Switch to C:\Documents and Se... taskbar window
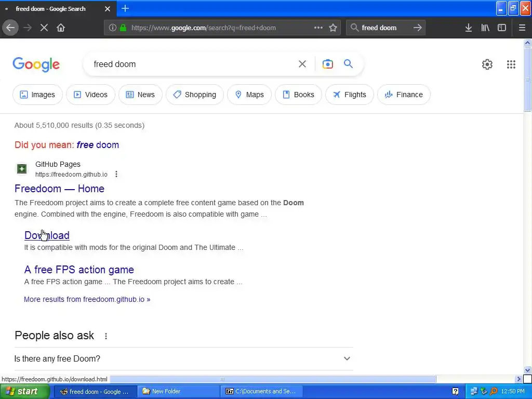The image size is (532, 399). click(x=261, y=391)
